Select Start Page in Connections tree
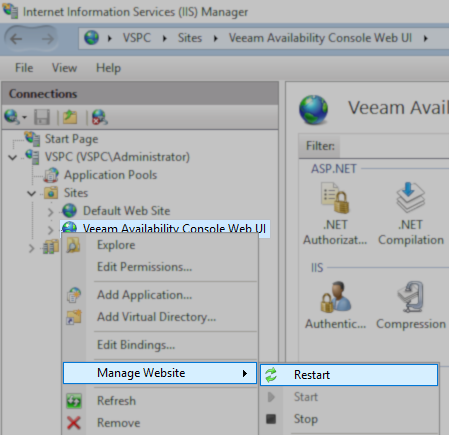The width and height of the screenshot is (449, 435). (71, 139)
